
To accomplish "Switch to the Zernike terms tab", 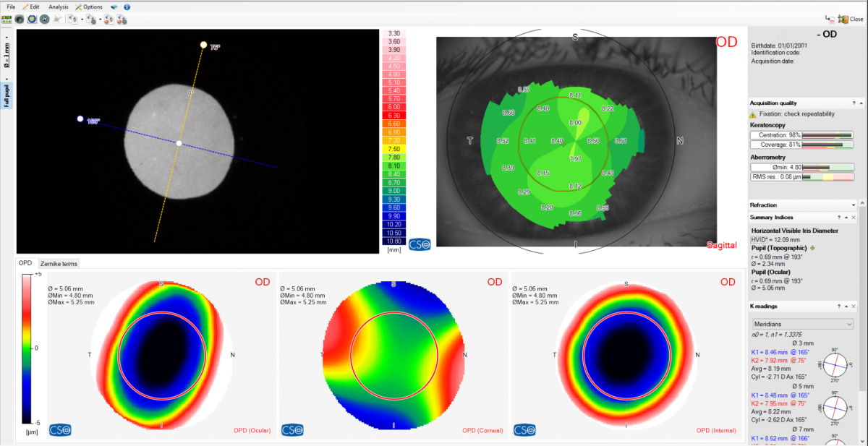I will pos(59,264).
